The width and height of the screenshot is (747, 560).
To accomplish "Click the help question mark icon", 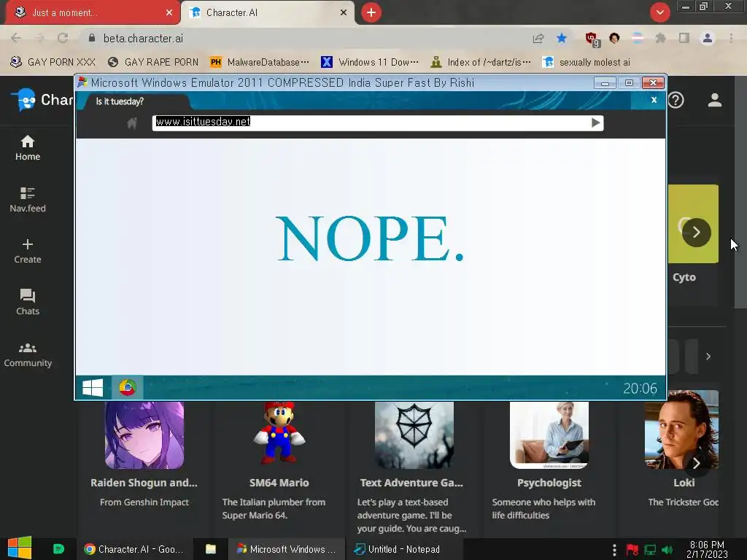I will point(676,100).
